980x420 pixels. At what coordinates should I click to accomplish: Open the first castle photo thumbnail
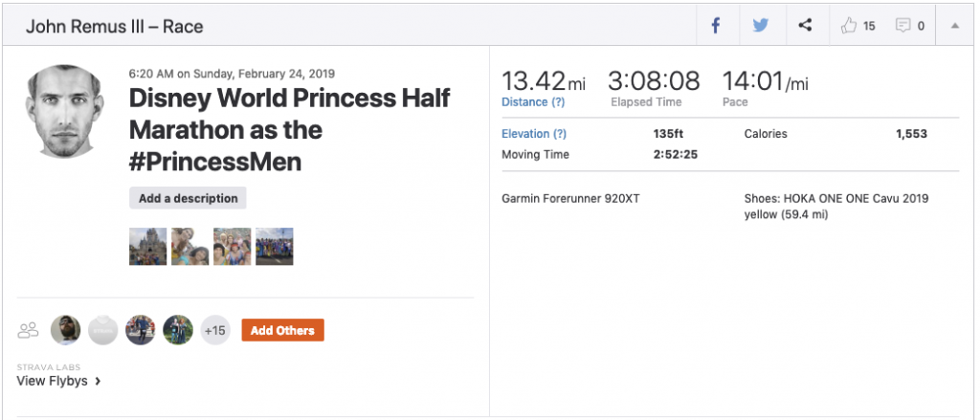(x=147, y=246)
